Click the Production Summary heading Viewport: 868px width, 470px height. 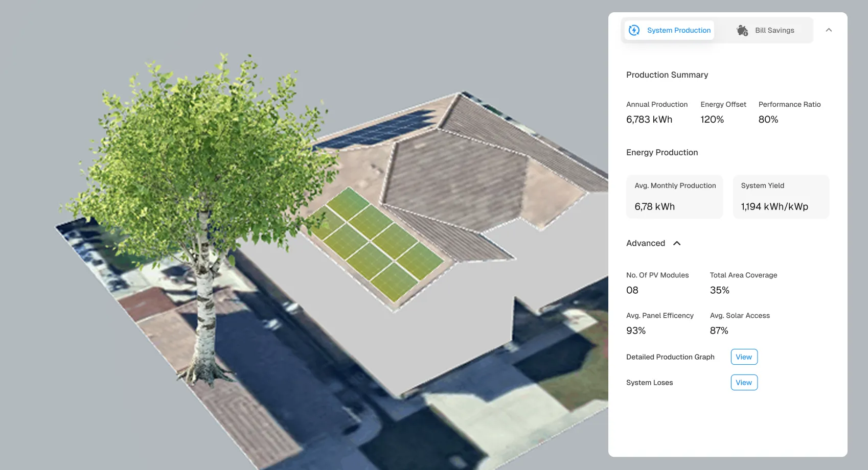[x=667, y=75]
